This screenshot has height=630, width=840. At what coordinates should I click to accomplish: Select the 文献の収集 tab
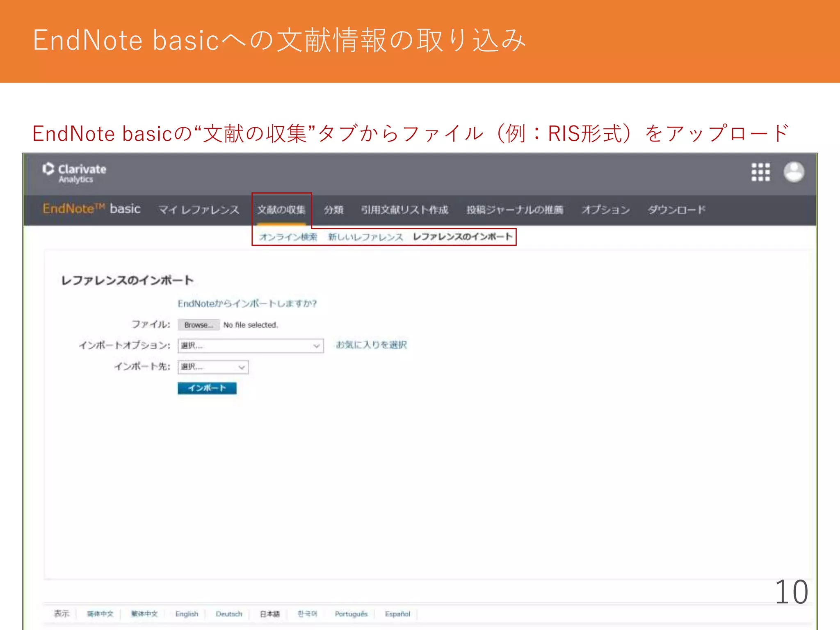click(x=281, y=210)
